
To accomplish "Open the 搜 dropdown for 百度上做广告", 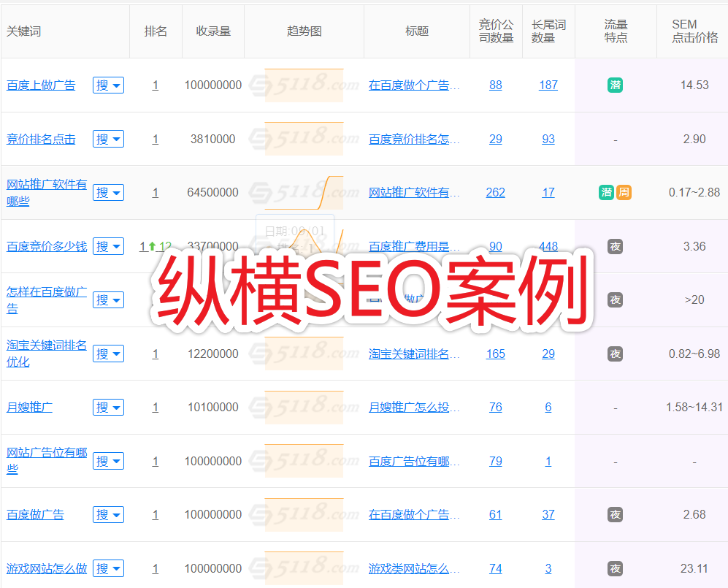I will [108, 85].
